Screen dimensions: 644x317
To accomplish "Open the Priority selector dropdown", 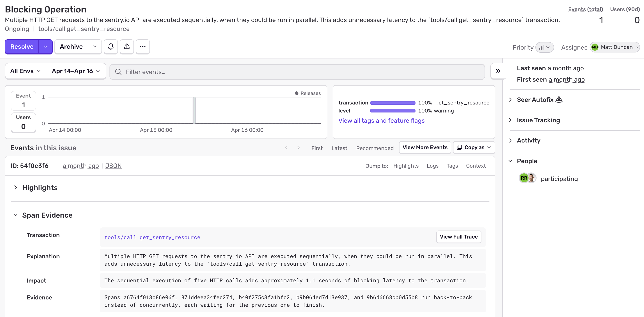I will (x=545, y=47).
